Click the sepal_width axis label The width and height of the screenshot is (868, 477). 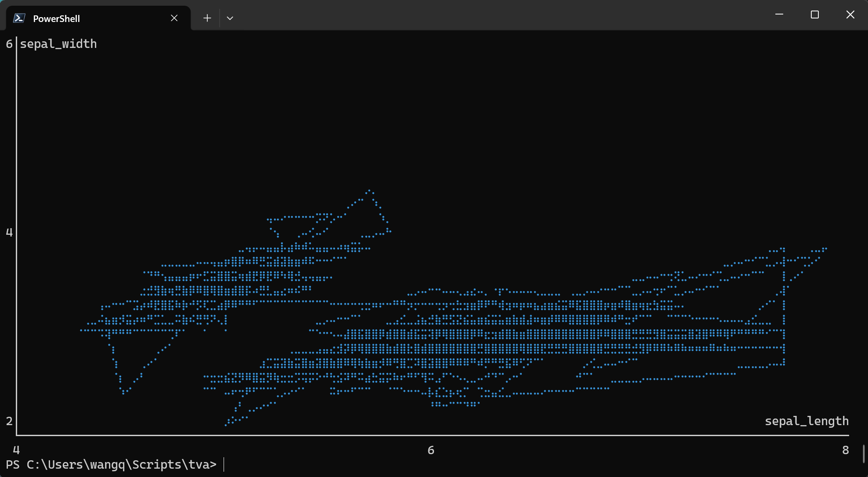pyautogui.click(x=58, y=44)
